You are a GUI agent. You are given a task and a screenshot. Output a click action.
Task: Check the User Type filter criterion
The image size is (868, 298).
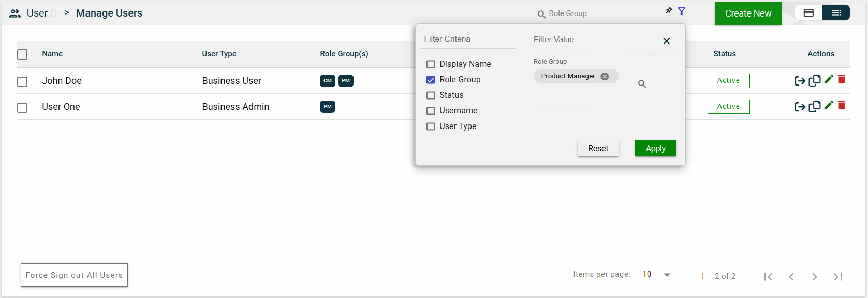coord(431,126)
